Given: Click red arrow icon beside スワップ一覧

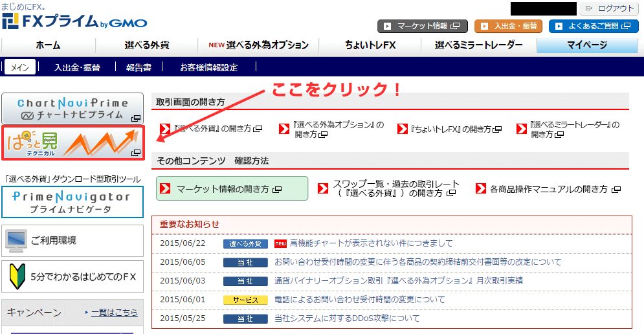Looking at the screenshot, I should (x=323, y=188).
